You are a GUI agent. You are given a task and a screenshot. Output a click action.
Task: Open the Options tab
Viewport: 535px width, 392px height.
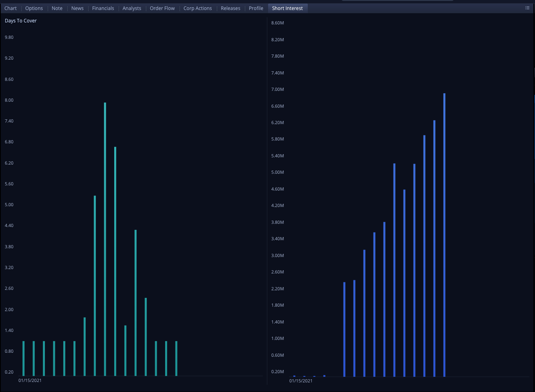pyautogui.click(x=34, y=8)
